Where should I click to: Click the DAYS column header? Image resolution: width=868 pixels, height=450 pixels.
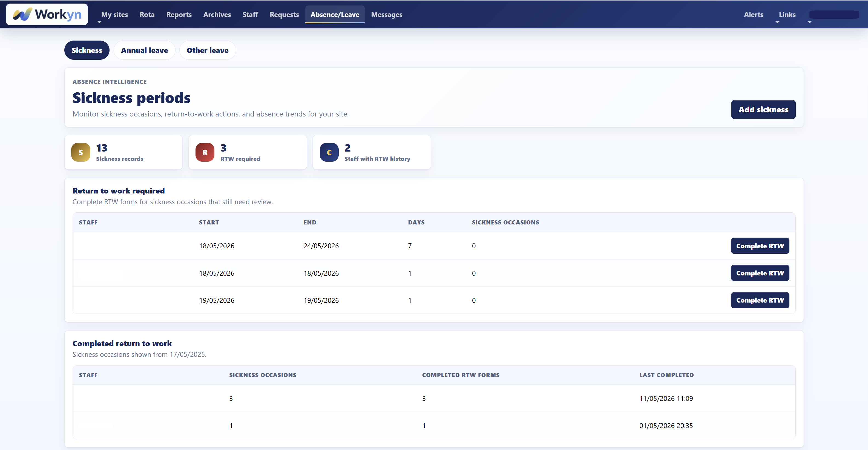tap(416, 222)
